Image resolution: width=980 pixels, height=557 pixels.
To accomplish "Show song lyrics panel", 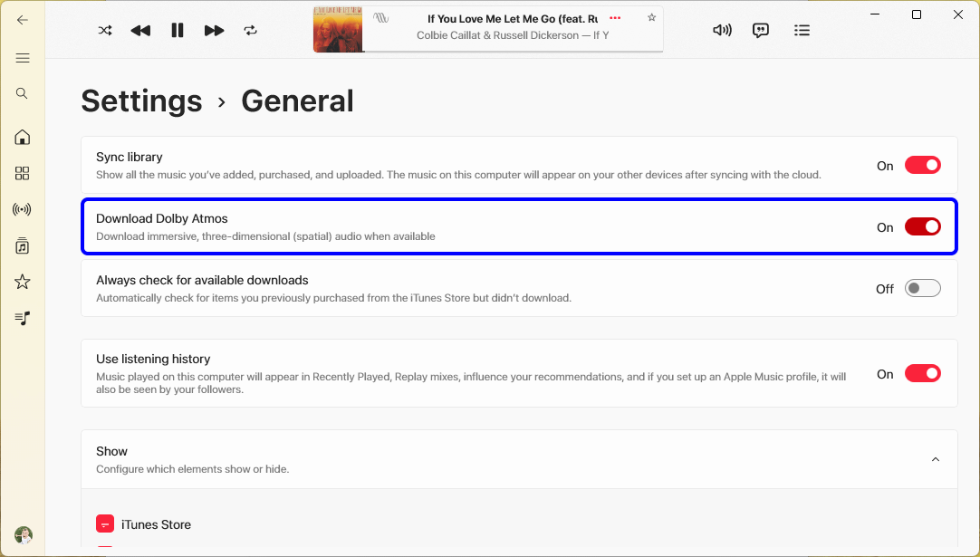I will [761, 30].
